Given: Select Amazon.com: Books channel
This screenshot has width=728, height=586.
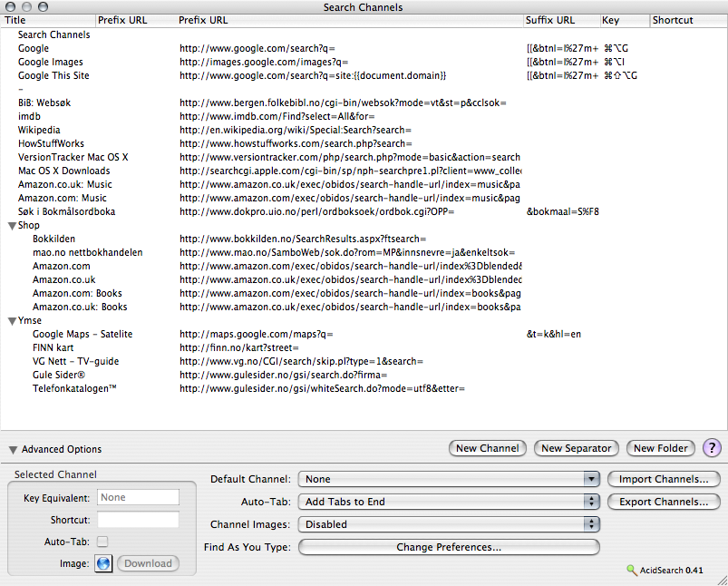Looking at the screenshot, I should point(77,293).
